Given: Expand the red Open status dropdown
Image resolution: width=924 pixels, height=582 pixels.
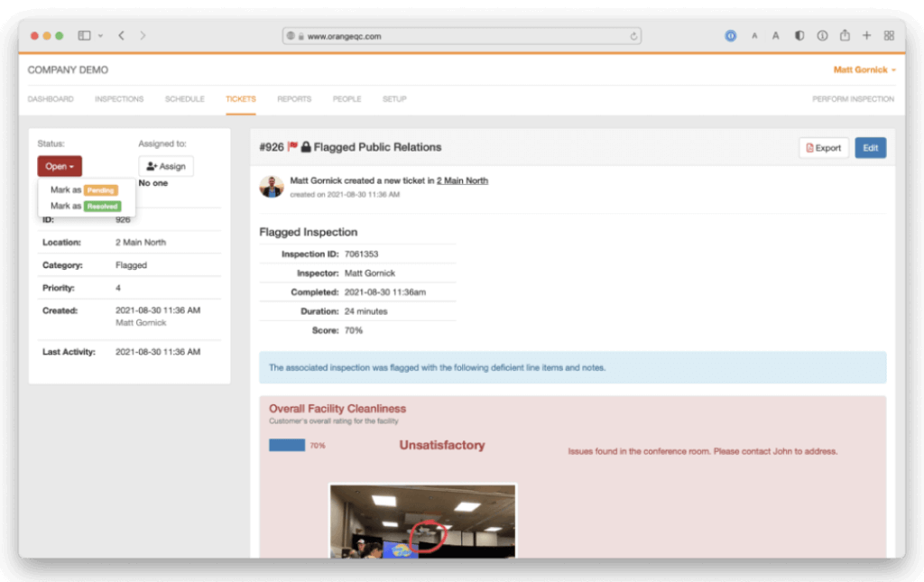Looking at the screenshot, I should point(60,166).
